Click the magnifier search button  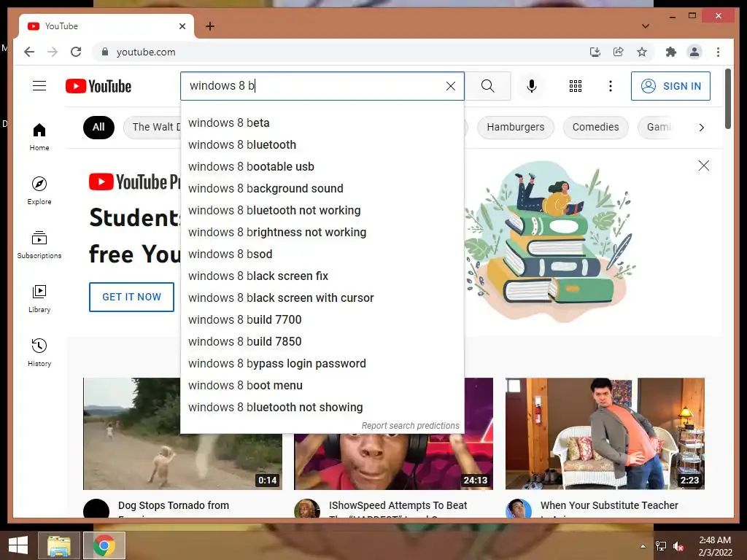pyautogui.click(x=487, y=86)
